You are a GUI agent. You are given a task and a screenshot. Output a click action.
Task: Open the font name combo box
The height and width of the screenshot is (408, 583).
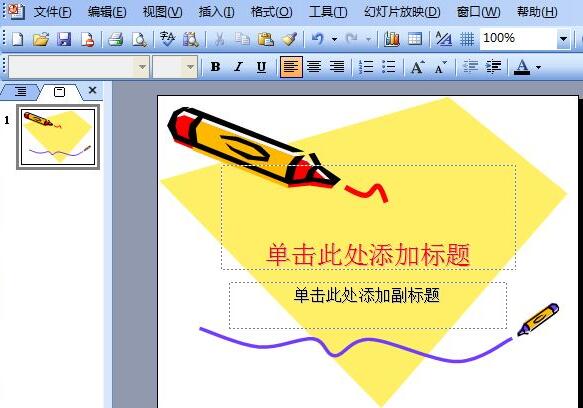79,67
